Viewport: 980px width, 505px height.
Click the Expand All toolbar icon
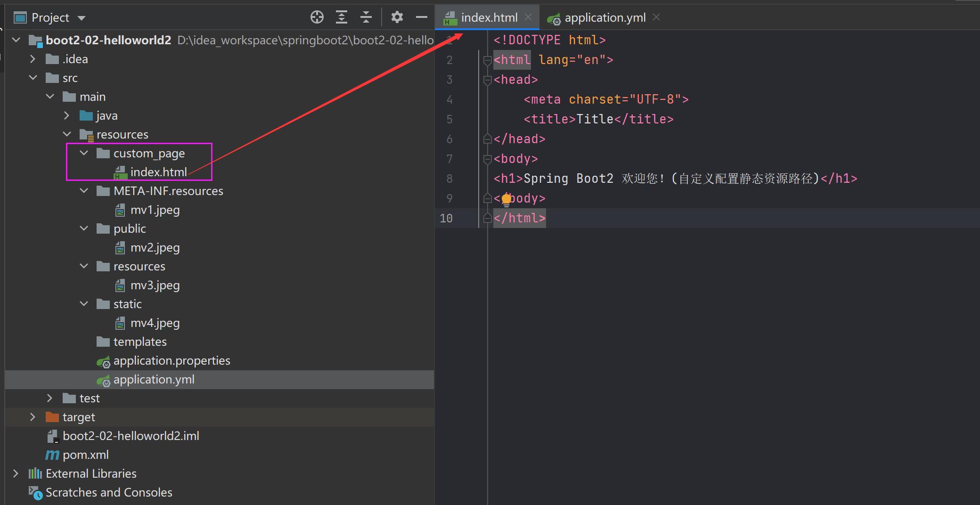click(x=342, y=17)
